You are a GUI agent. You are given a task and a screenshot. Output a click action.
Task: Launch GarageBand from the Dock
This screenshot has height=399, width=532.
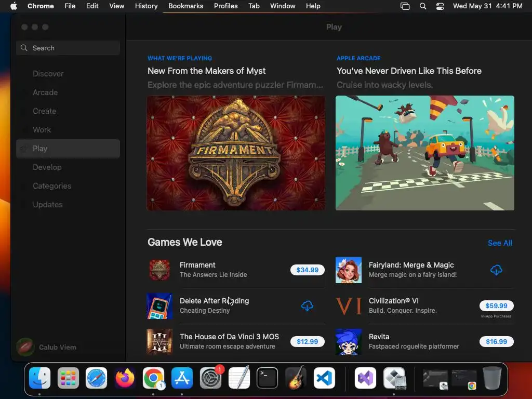[296, 378]
